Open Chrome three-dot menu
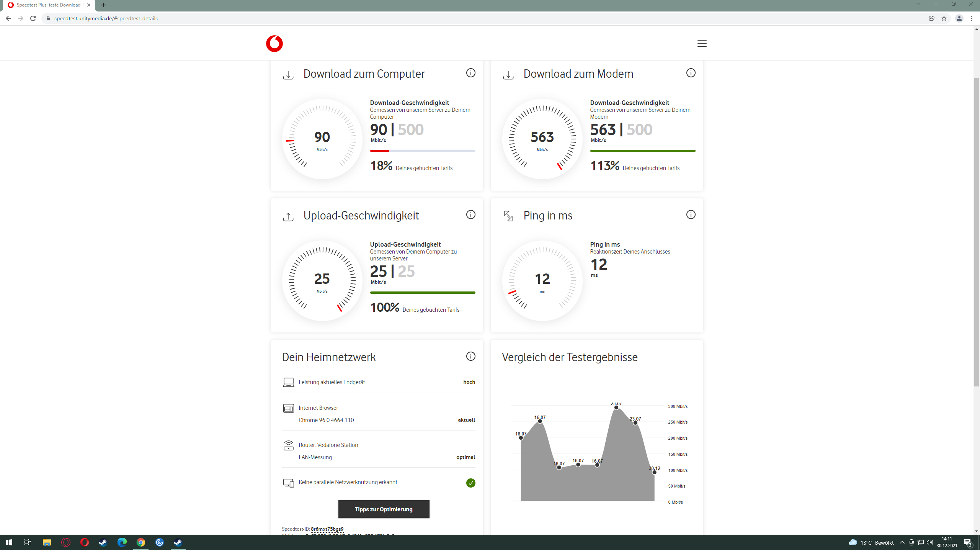Viewport: 980px width, 550px height. 972,18
